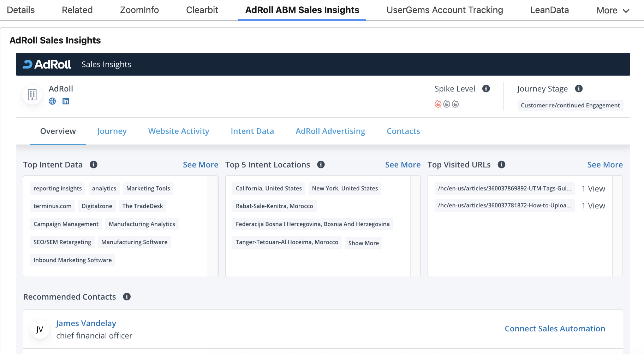Open James Vandelay contact link
Viewport: 644px width, 354px height.
(86, 323)
